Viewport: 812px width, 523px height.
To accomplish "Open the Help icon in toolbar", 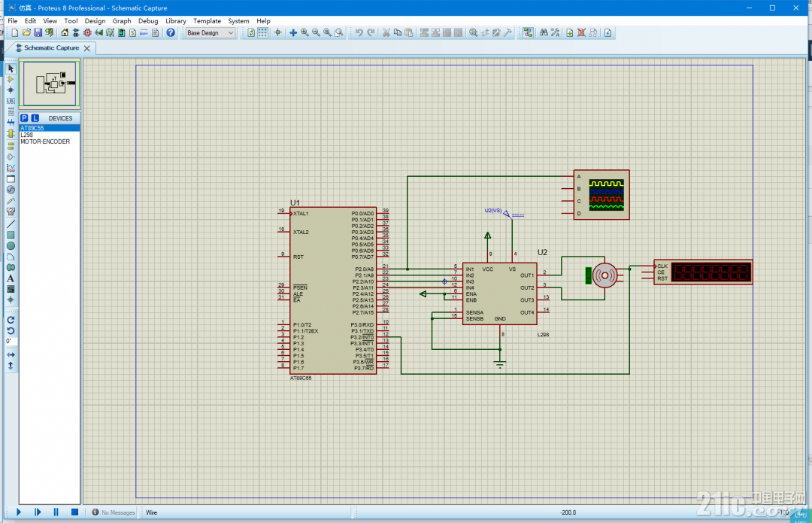I will pyautogui.click(x=171, y=32).
